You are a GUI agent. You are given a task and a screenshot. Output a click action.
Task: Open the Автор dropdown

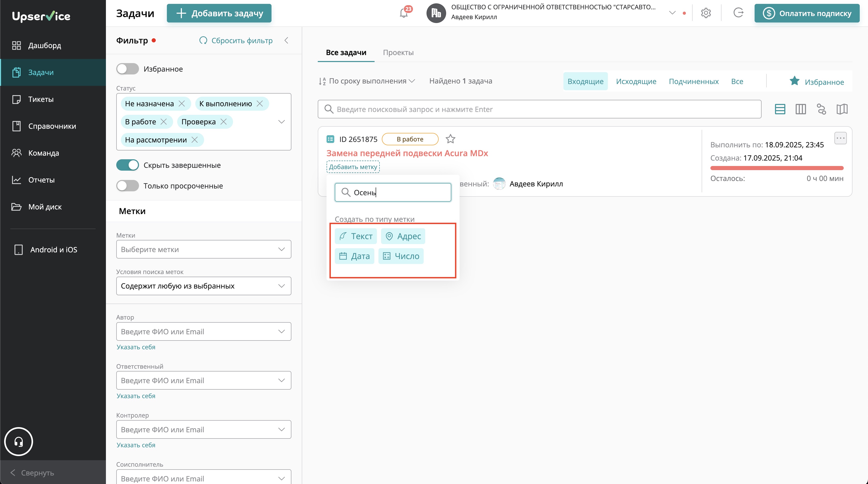(204, 331)
